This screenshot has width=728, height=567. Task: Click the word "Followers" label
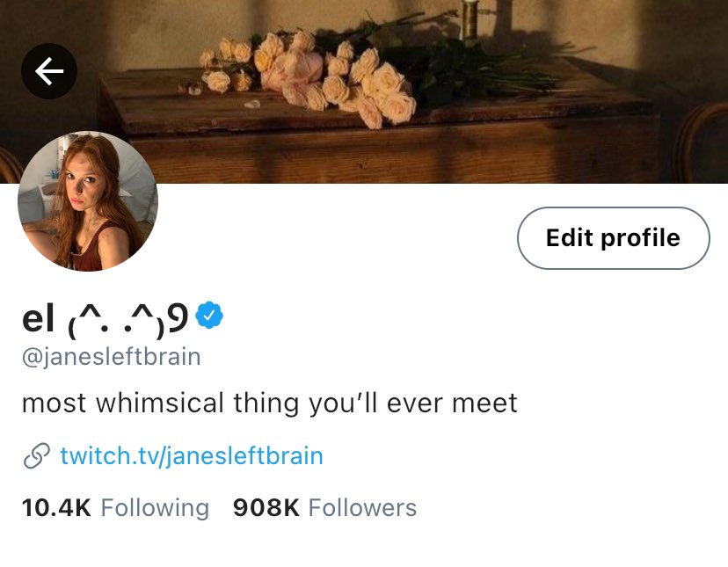pos(362,508)
